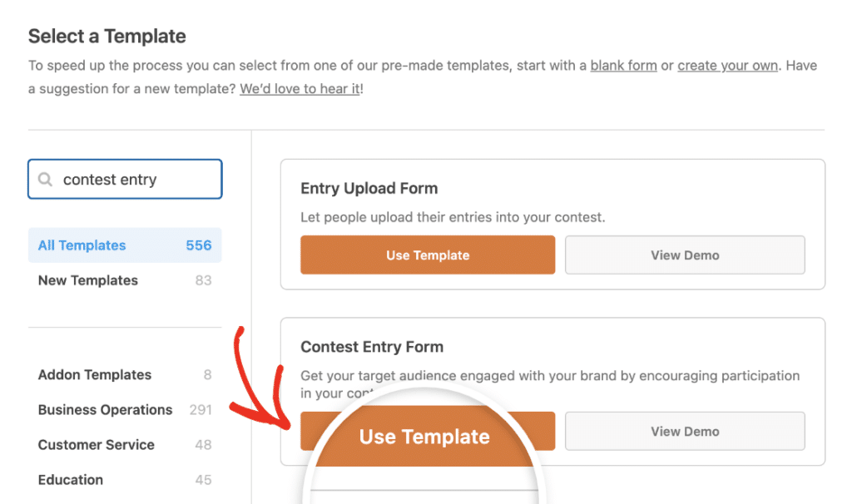Follow the create your own link
This screenshot has width=852, height=504.
(x=727, y=66)
